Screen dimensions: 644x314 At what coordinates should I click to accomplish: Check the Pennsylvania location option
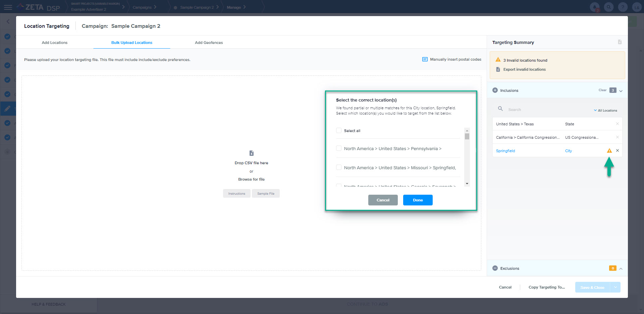[339, 148]
